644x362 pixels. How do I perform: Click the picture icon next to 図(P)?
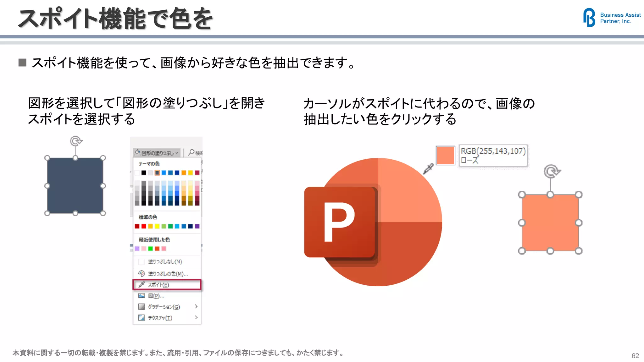coord(142,296)
